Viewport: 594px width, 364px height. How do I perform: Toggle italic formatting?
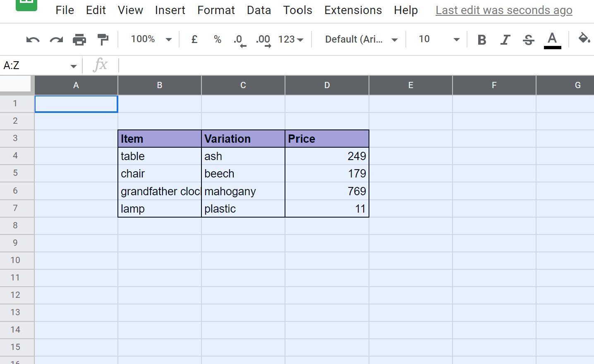click(x=505, y=39)
